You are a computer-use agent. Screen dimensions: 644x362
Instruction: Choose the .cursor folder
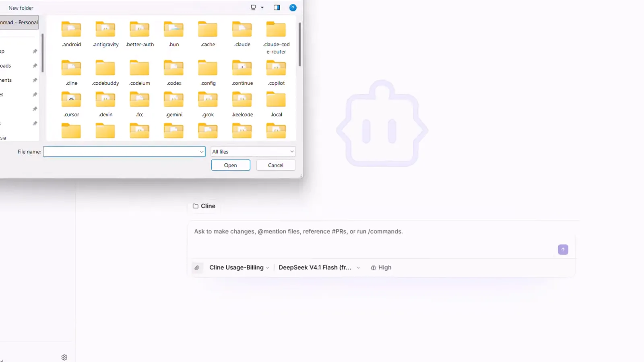click(x=71, y=105)
